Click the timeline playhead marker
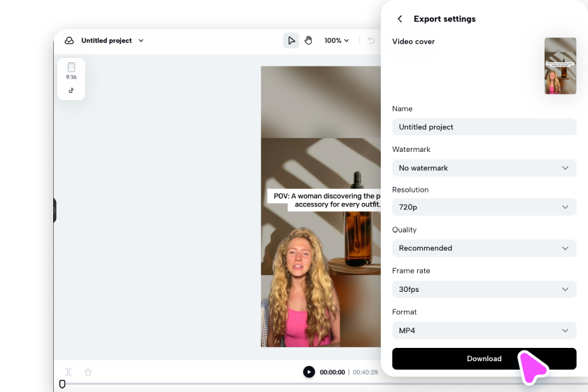The height and width of the screenshot is (392, 588). pyautogui.click(x=62, y=384)
